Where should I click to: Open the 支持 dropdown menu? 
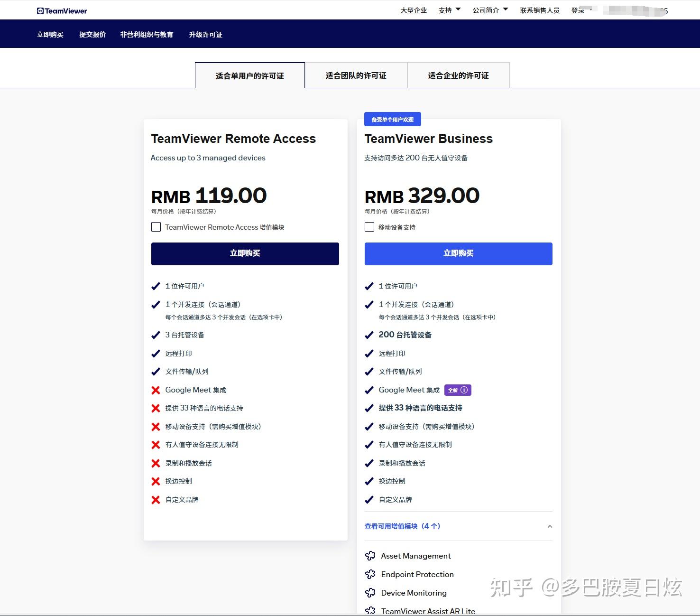pos(449,9)
